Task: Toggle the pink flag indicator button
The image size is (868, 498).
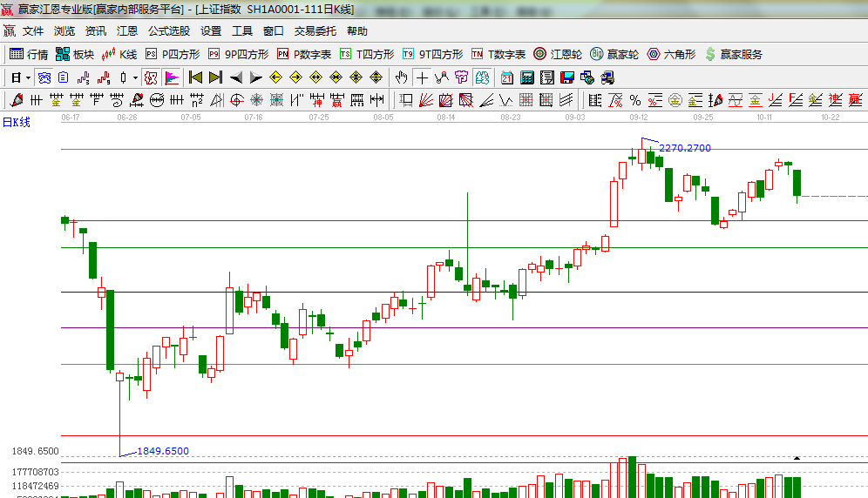Action: 172,77
